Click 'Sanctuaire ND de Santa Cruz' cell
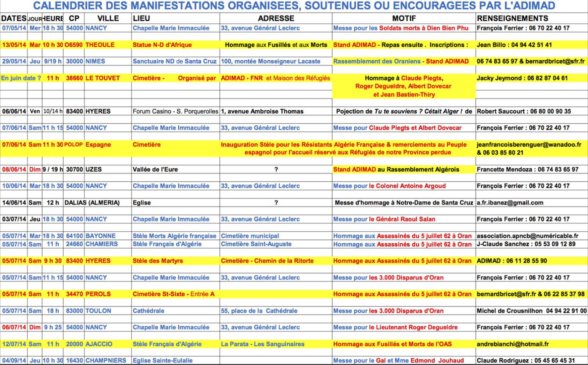Viewport: 588px width, 365px height. click(175, 61)
